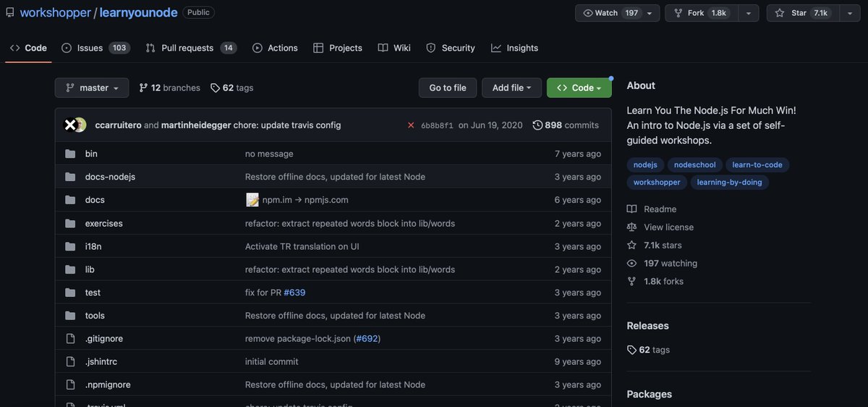Select the learn-to-code topic tag
This screenshot has width=868, height=407.
[757, 165]
